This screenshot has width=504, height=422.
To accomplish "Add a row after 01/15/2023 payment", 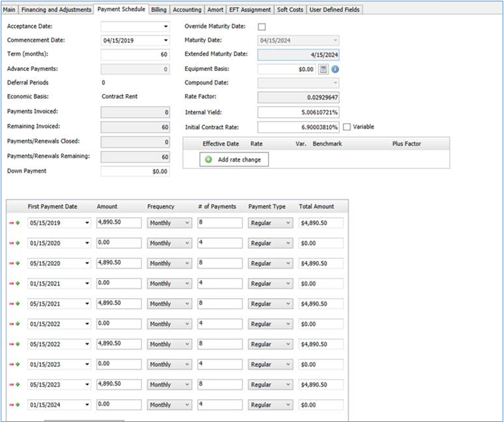I will (17, 364).
